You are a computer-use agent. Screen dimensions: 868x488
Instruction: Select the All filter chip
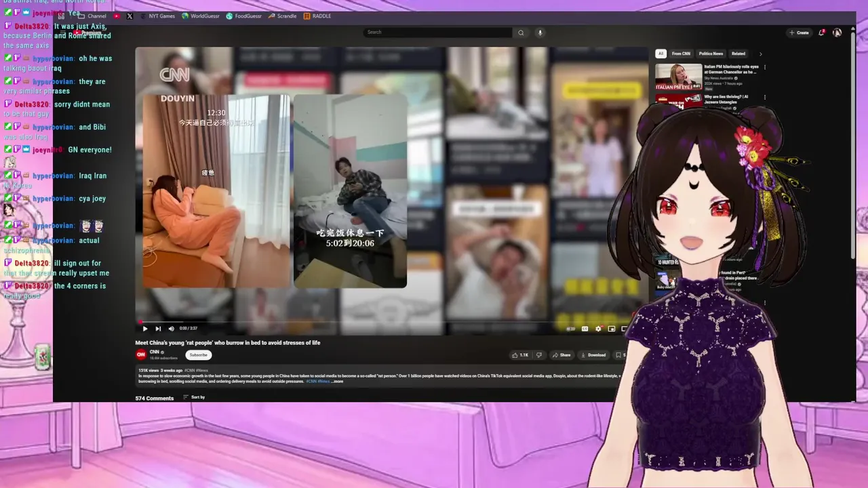point(660,54)
